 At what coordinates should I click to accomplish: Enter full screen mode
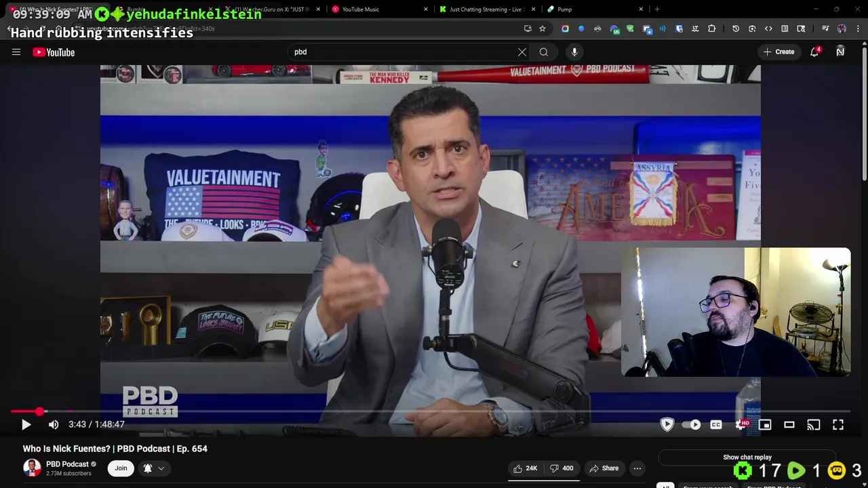pos(838,424)
